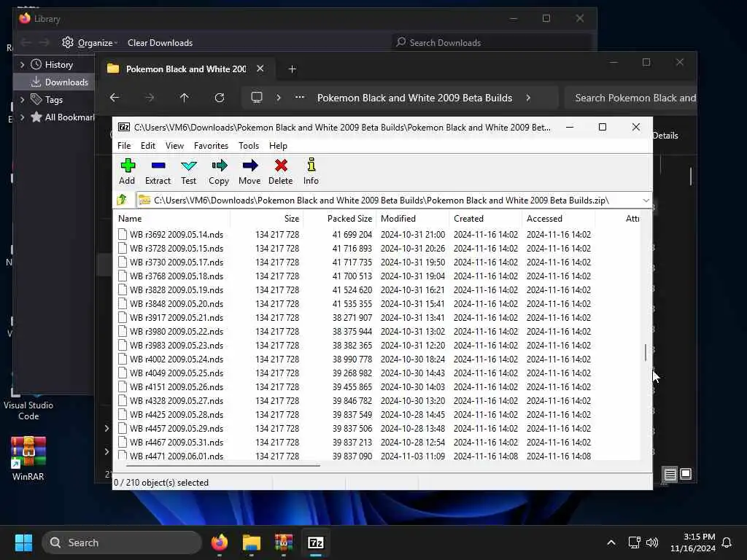Open File Explorer from the taskbar
The width and height of the screenshot is (747, 560).
pos(252,542)
